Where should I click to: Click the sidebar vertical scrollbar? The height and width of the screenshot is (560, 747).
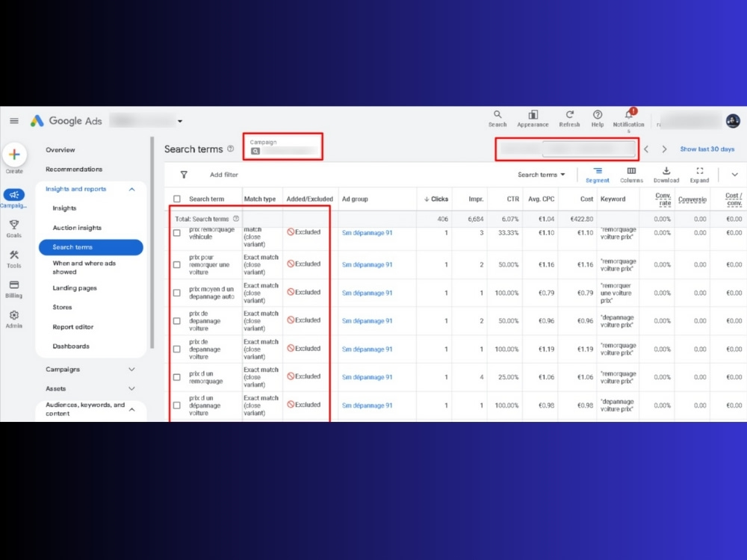[152, 243]
